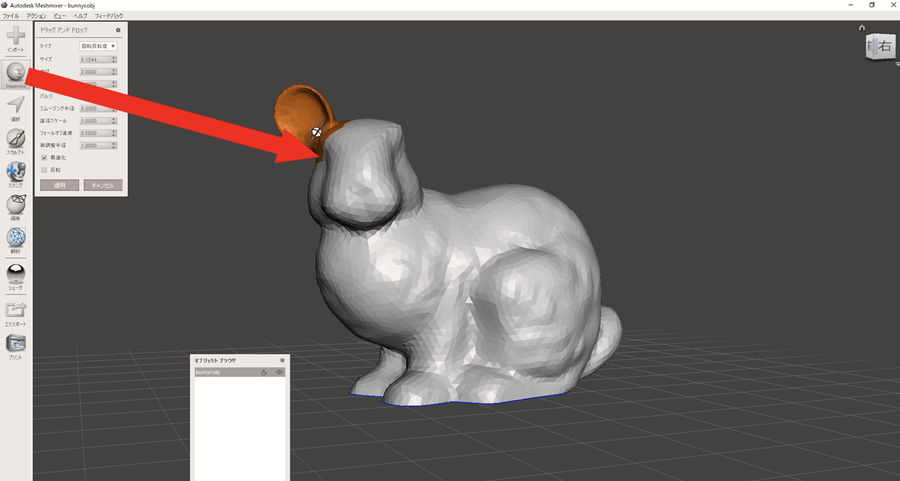Open the フィードバック menu
This screenshot has width=900, height=481.
pos(108,16)
